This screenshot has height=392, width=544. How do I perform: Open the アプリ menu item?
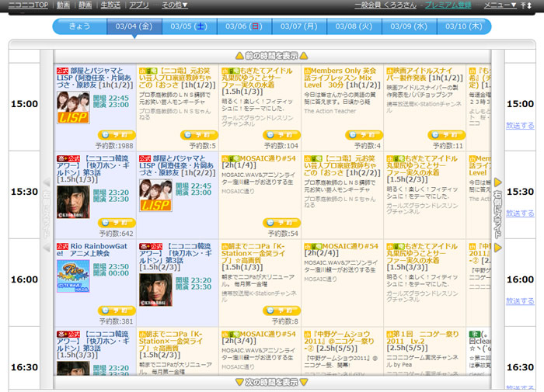coord(139,5)
